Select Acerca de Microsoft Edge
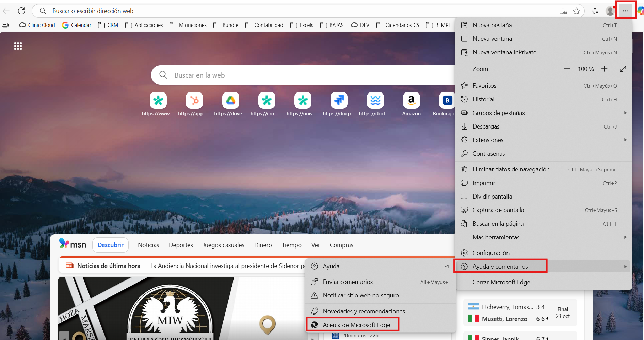Screen dimensions: 644x340 (x=356, y=325)
